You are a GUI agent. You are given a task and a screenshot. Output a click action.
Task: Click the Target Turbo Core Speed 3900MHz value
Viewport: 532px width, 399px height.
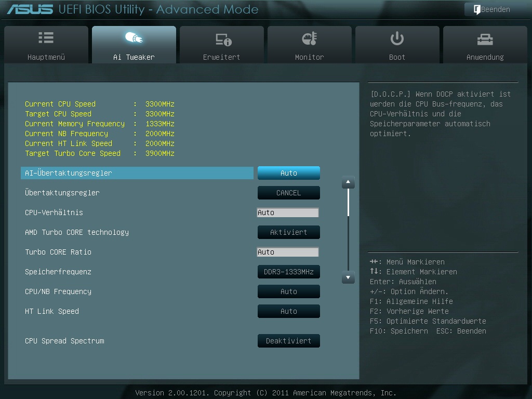coord(160,153)
